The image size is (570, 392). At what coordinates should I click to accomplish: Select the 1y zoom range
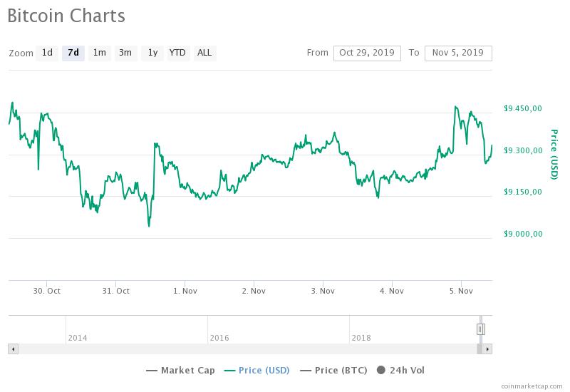point(152,53)
